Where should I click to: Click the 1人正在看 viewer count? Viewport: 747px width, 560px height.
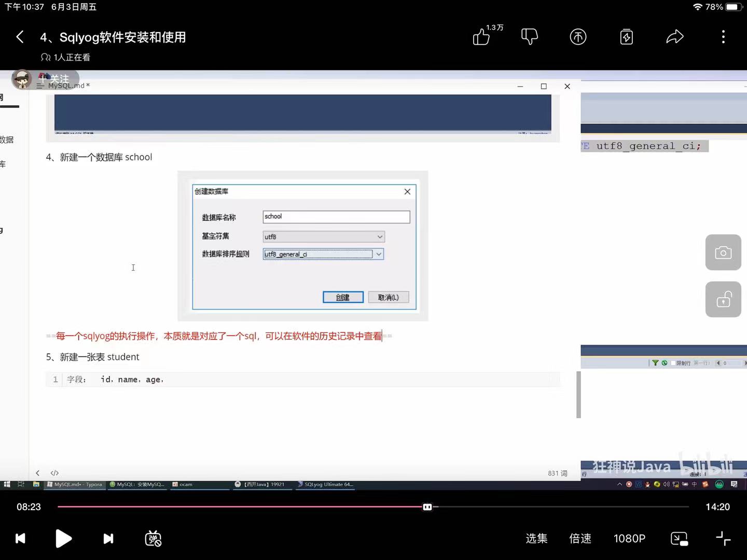tap(65, 57)
